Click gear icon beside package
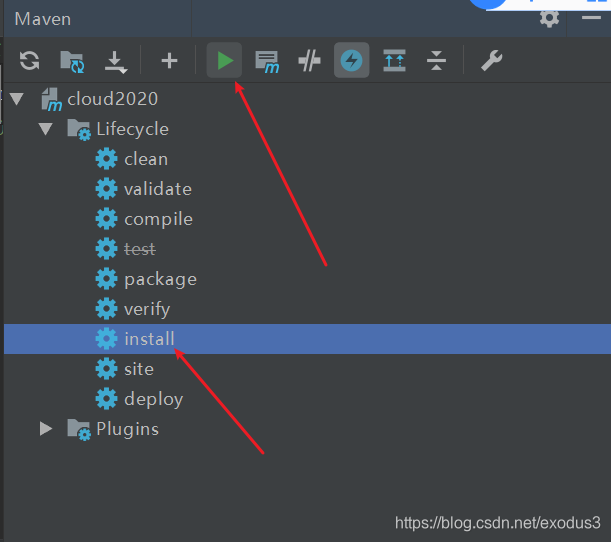The height and width of the screenshot is (542, 611). (x=106, y=279)
